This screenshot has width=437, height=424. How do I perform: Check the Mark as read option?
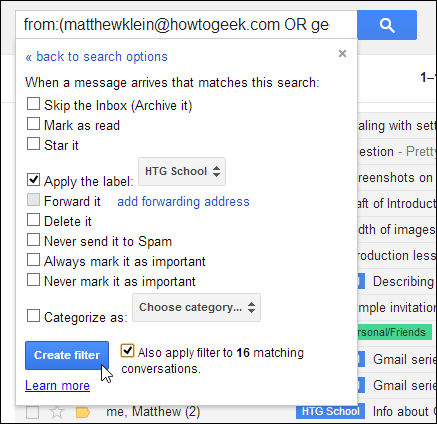pyautogui.click(x=33, y=124)
